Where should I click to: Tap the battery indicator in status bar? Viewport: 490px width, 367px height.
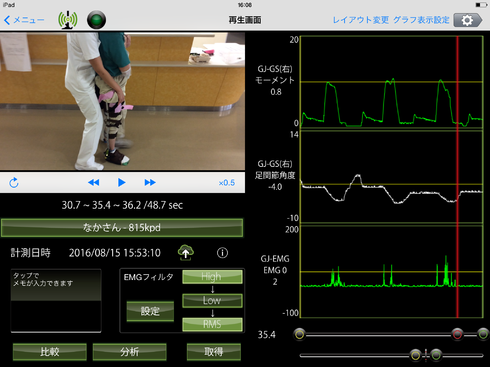click(x=481, y=5)
